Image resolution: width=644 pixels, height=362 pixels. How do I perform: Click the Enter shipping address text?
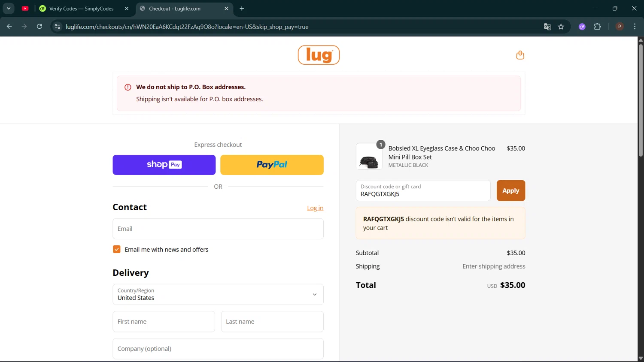pyautogui.click(x=494, y=266)
